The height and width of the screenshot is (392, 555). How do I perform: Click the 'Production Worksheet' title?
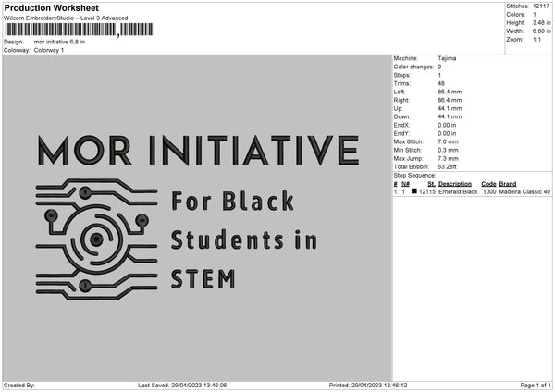(51, 7)
